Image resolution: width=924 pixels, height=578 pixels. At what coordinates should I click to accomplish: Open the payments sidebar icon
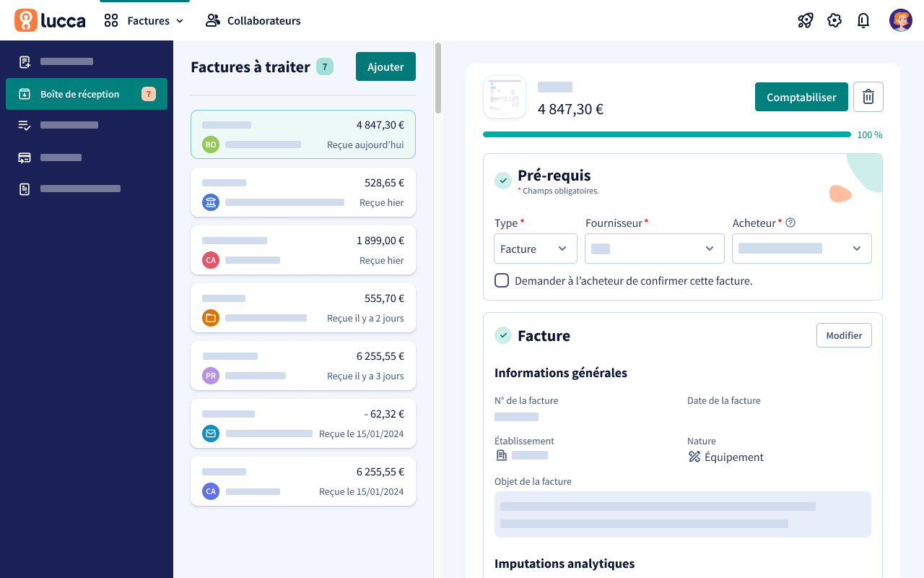point(24,158)
